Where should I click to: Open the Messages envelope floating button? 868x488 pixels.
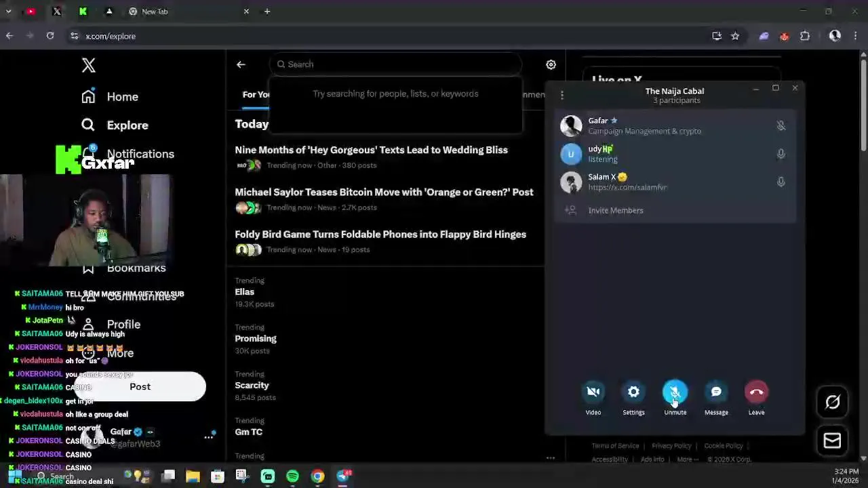pyautogui.click(x=832, y=441)
